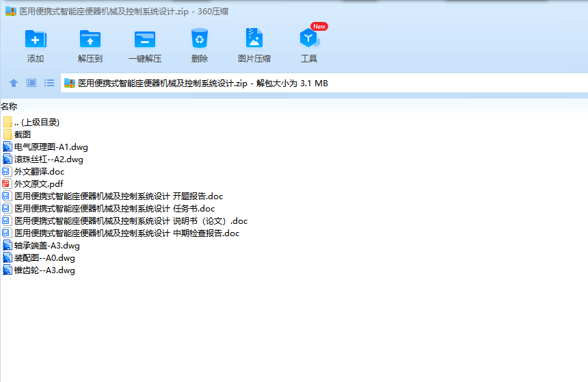Switch to the list view icon

point(49,83)
